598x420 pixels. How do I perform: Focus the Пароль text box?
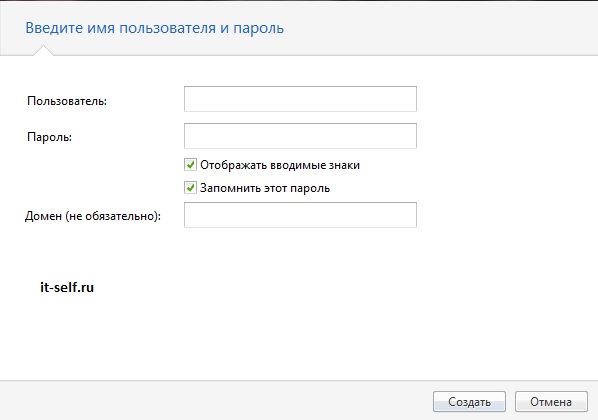pos(300,136)
